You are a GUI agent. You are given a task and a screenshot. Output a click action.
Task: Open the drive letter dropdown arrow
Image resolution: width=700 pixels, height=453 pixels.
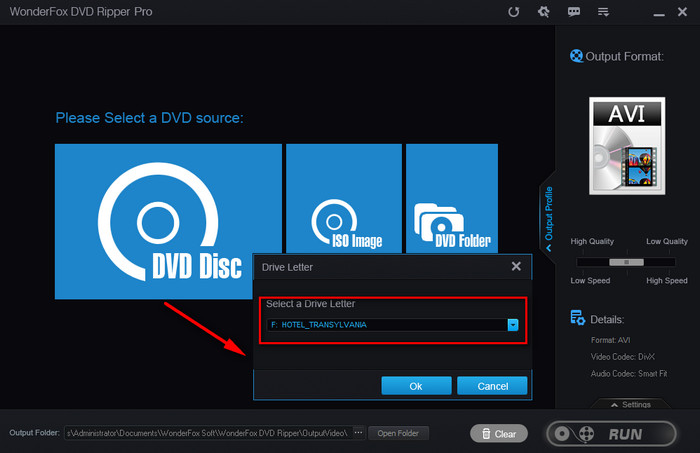point(513,325)
